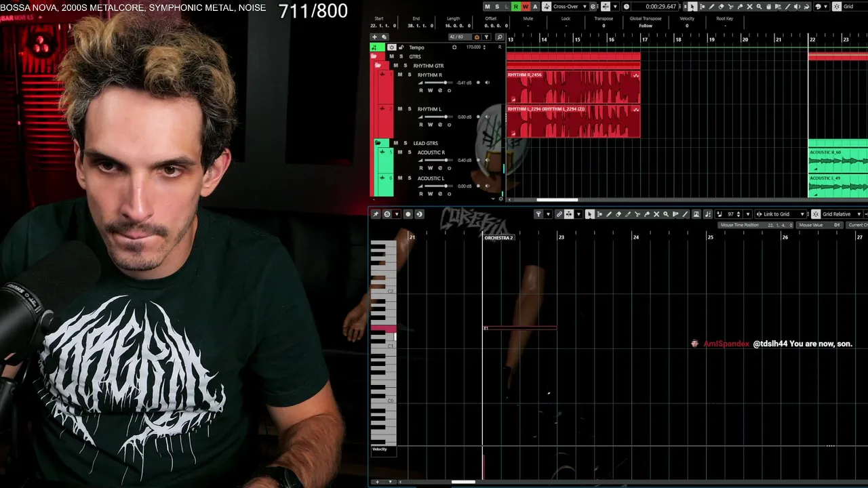The height and width of the screenshot is (488, 868).
Task: Solo the ACOUSTIC R track
Action: point(409,152)
